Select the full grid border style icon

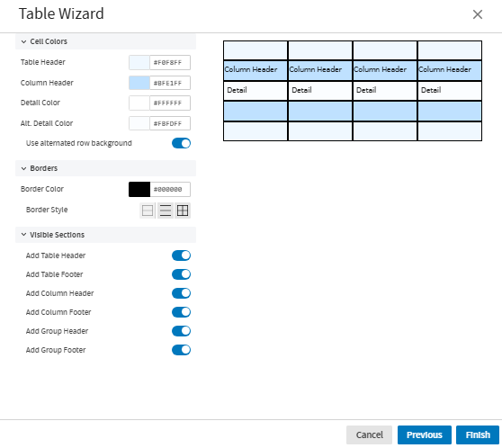click(183, 211)
